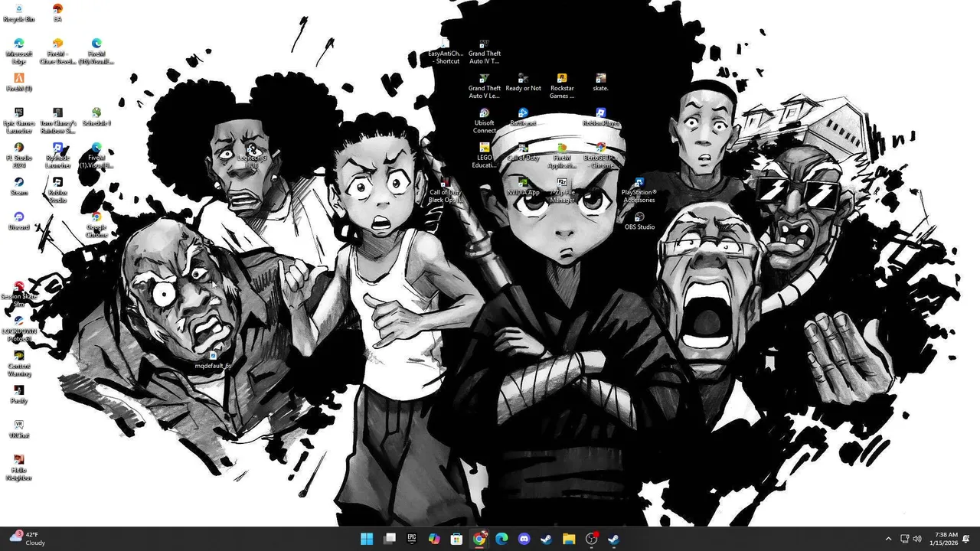980x551 pixels.
Task: Open Task View in the taskbar
Action: click(389, 539)
